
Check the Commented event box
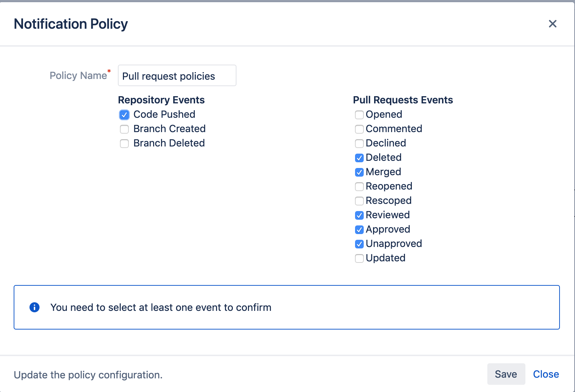pos(359,129)
